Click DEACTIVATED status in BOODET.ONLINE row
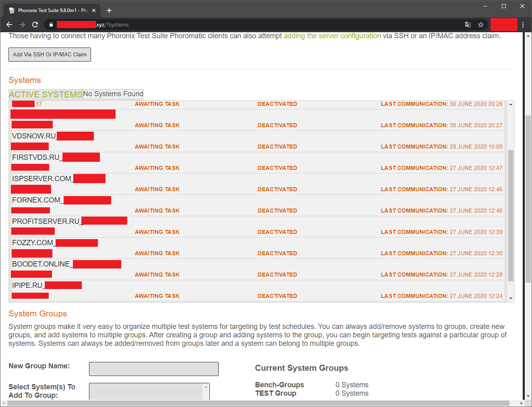 click(277, 275)
